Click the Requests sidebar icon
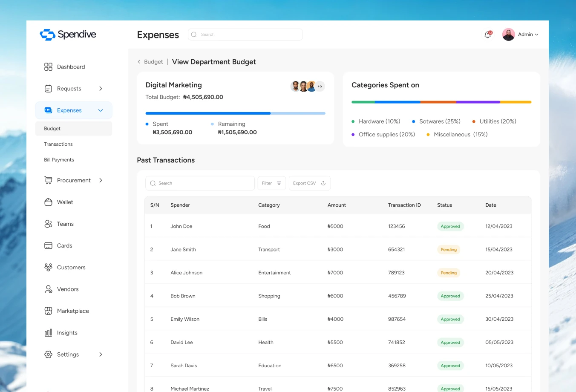576x392 pixels. coord(48,89)
